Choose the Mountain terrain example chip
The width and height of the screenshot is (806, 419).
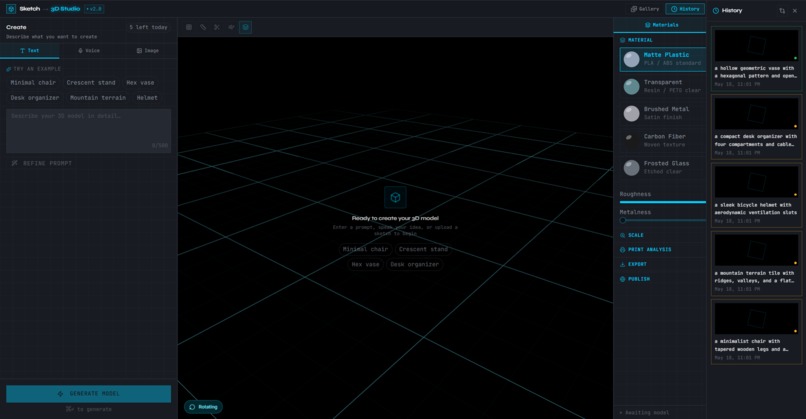point(98,98)
